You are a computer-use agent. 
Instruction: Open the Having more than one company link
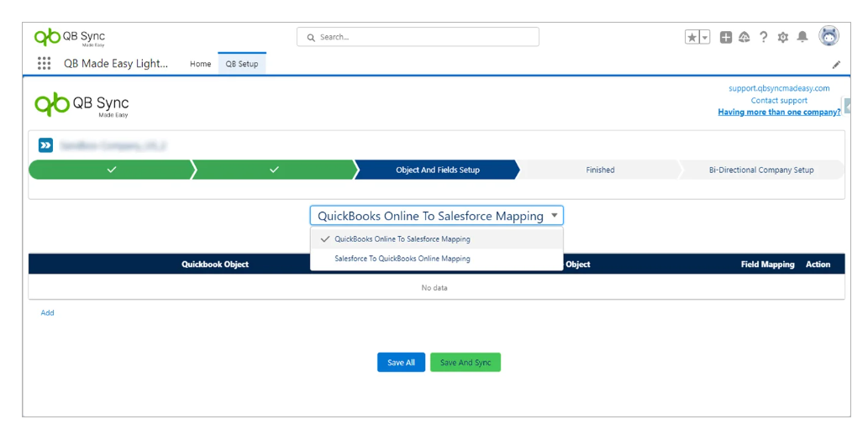click(779, 112)
